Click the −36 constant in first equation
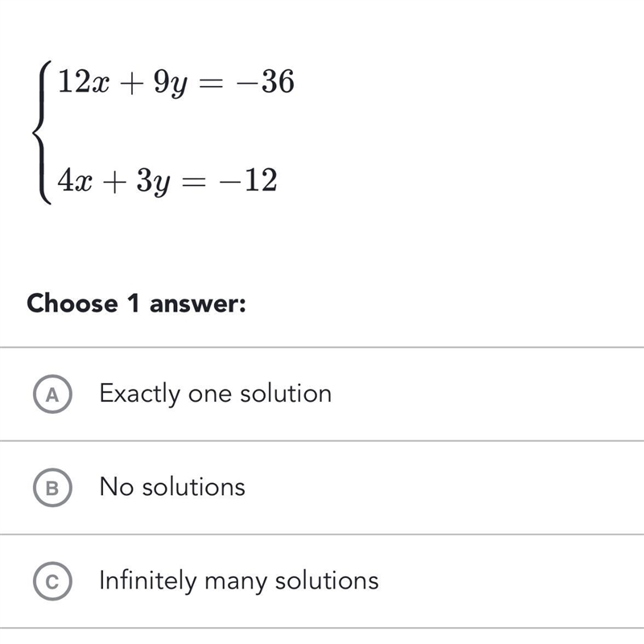The height and width of the screenshot is (644, 644). [265, 81]
